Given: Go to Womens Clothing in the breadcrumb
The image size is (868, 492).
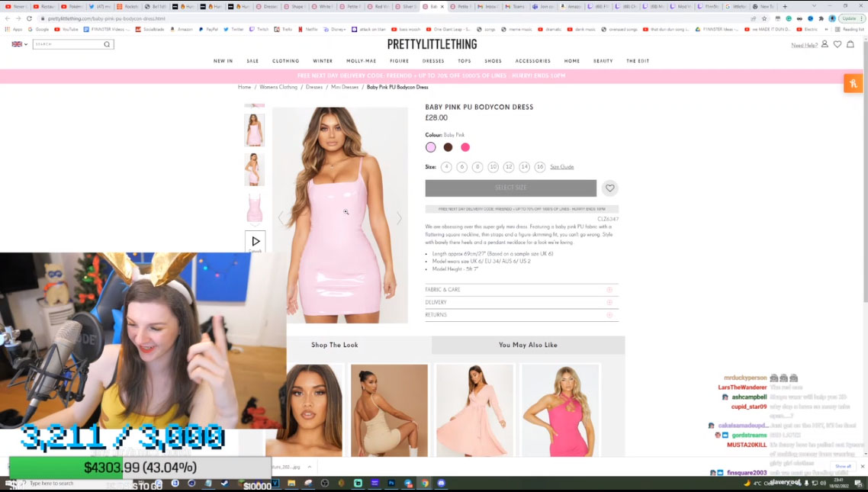Looking at the screenshot, I should tap(278, 87).
